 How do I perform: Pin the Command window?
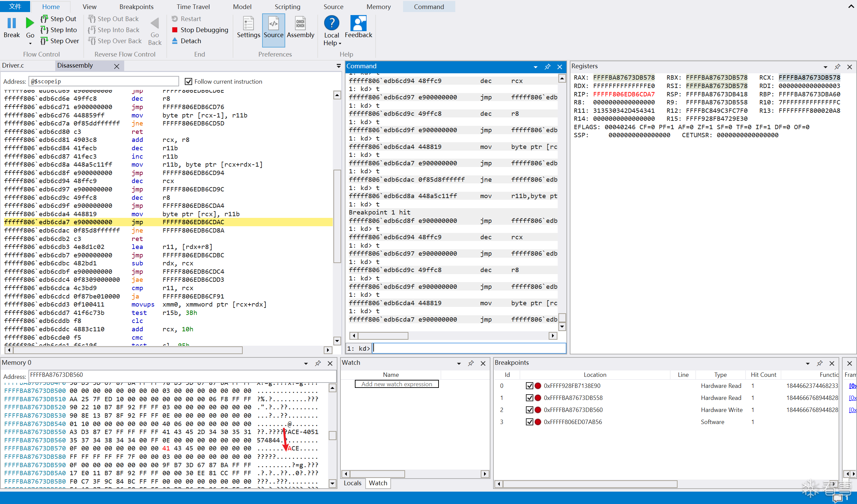548,67
